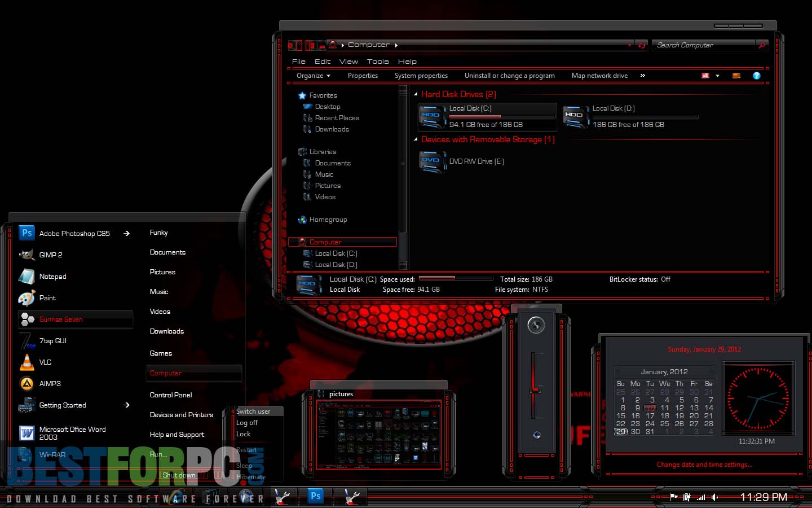Collapse Devices with Removable Storage group
This screenshot has height=508, width=812.
click(x=416, y=139)
